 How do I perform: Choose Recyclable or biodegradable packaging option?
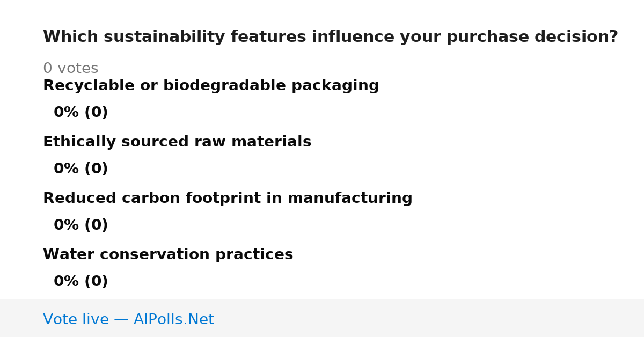click(211, 86)
